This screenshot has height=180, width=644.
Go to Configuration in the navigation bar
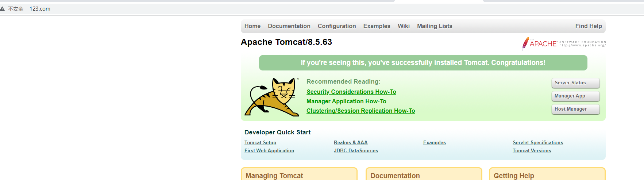pos(337,26)
